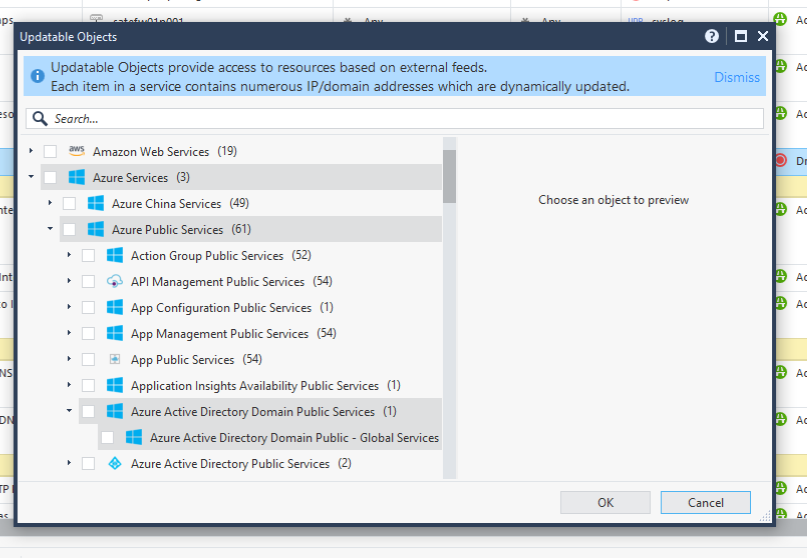807x558 pixels.
Task: Expand Application Insights Availability Public Services node
Action: click(x=69, y=385)
